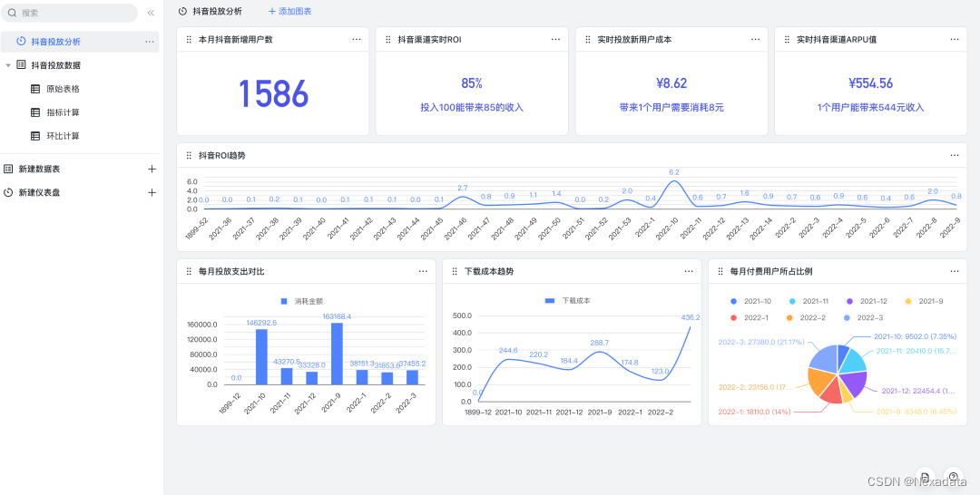Click table icon beside 原始表格
Screen dimensions: 980x495
pos(35,89)
